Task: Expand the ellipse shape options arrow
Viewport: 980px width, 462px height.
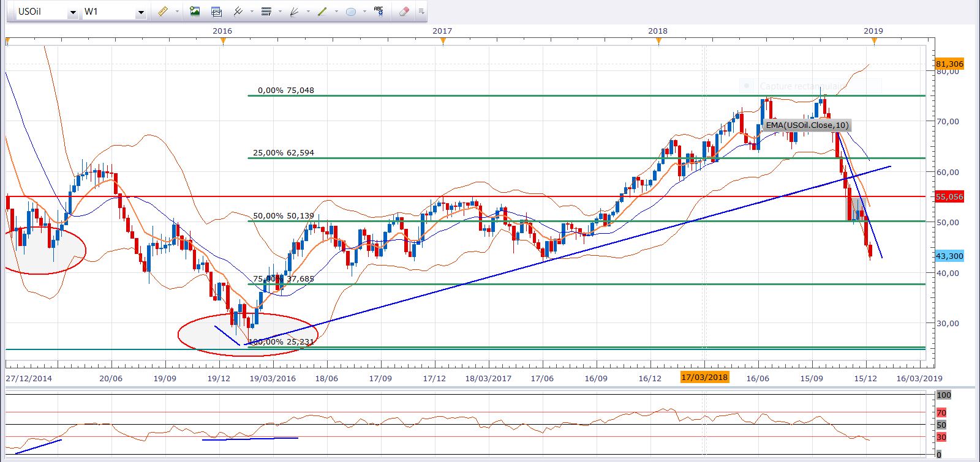Action: coord(364,12)
